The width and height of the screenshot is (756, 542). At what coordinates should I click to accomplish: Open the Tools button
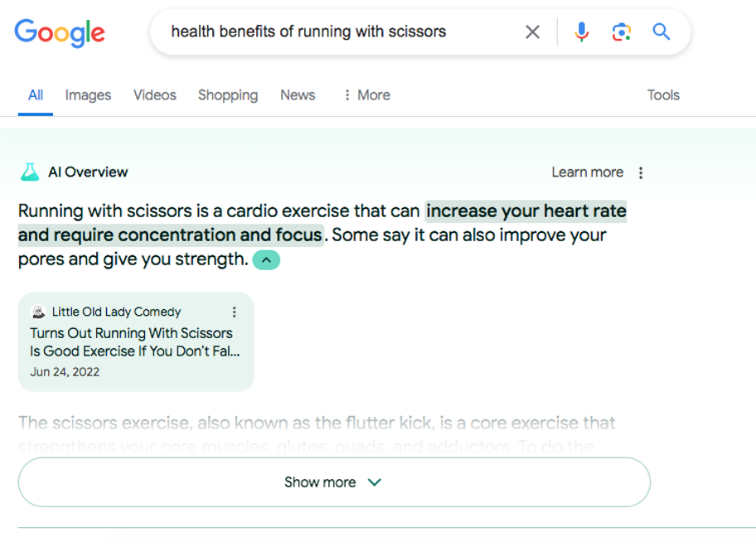pos(663,95)
